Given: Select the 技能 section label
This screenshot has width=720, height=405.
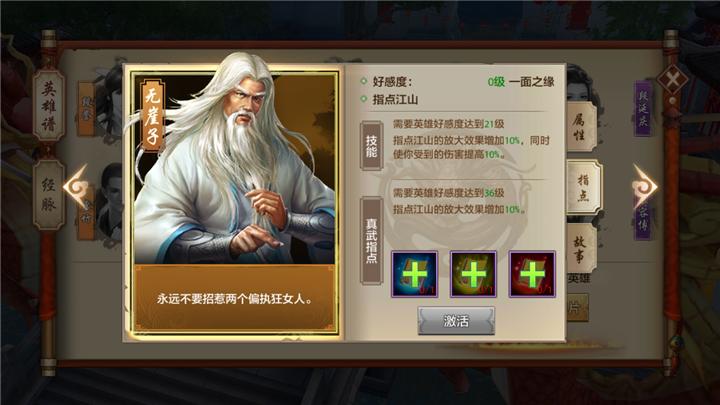Looking at the screenshot, I should click(x=371, y=146).
